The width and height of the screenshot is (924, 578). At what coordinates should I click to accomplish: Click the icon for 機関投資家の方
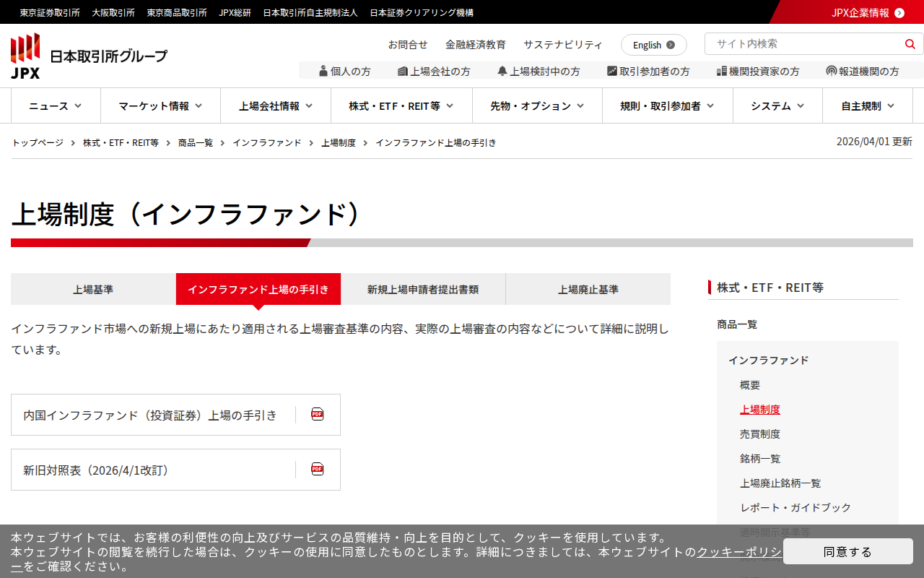pos(721,71)
